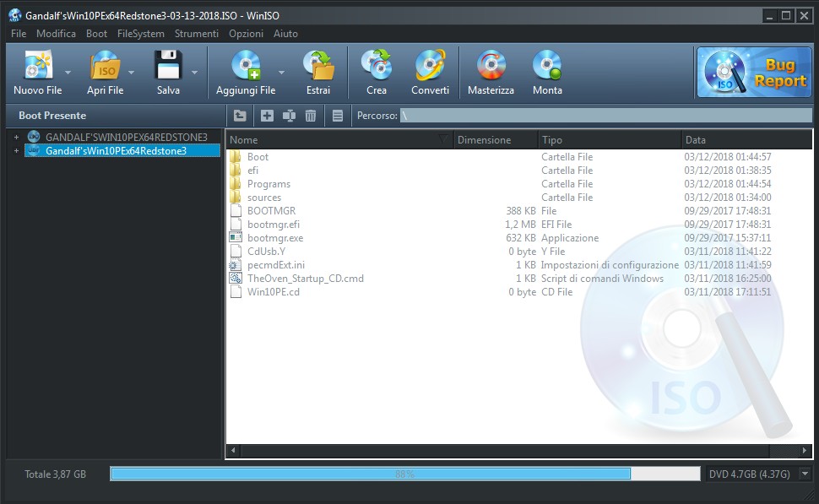
Task: Click the Crea disc icon
Action: pyautogui.click(x=377, y=66)
